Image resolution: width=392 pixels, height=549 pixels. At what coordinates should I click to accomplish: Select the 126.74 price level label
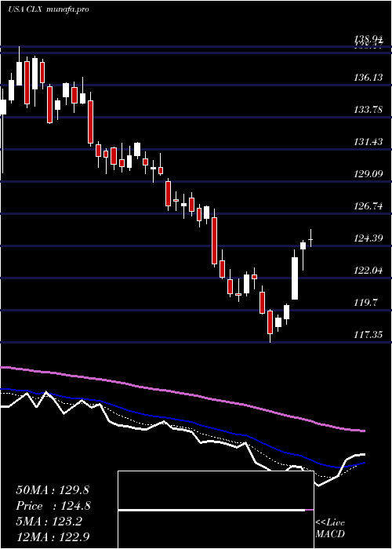[x=368, y=205]
